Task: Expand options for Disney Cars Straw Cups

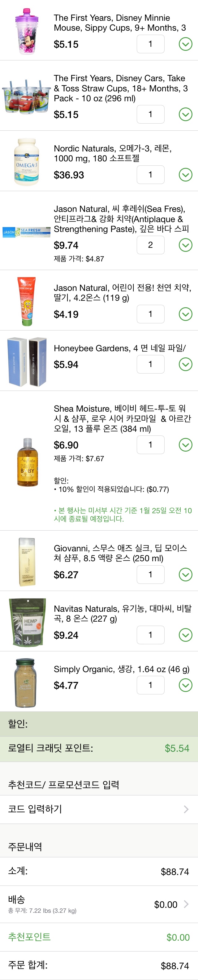Action: point(185,115)
